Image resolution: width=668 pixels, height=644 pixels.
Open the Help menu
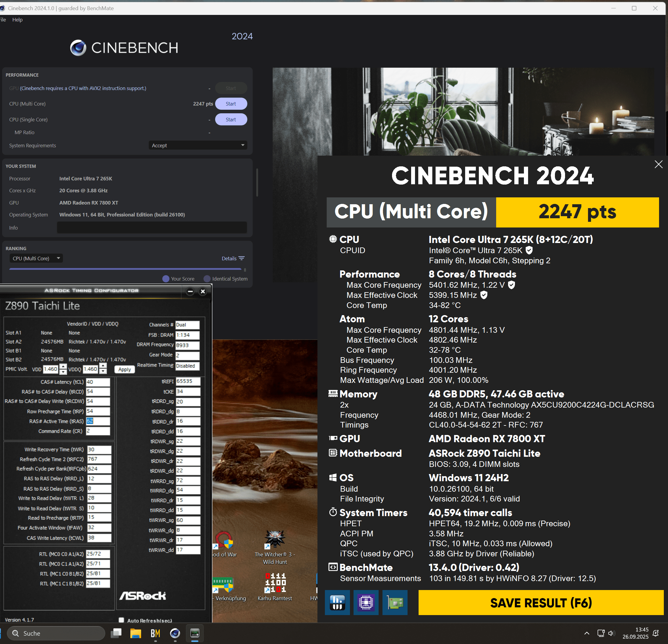pyautogui.click(x=17, y=20)
